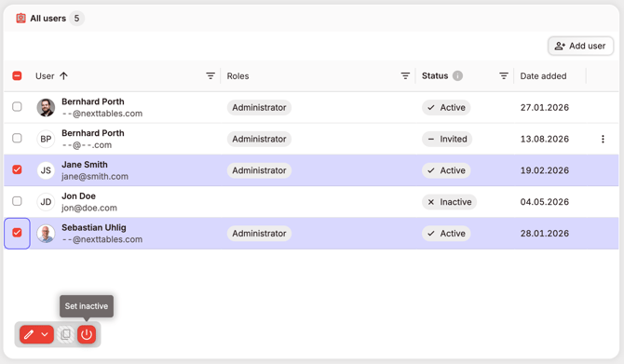Click the Add user button
624x364 pixels.
coord(580,46)
